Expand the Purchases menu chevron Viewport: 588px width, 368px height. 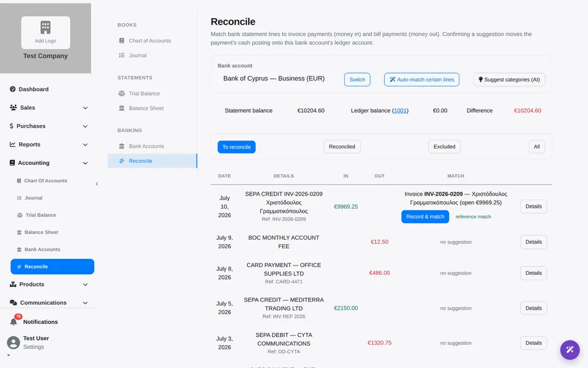[85, 126]
